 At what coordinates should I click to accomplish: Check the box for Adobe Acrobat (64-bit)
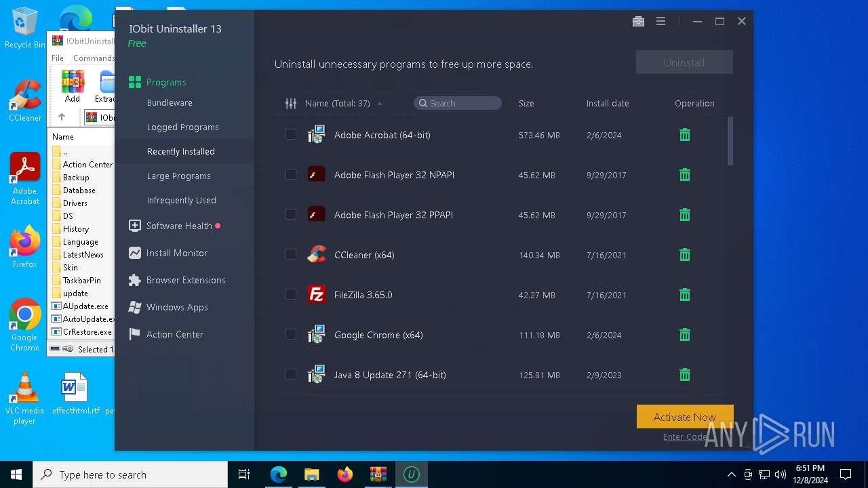tap(291, 135)
